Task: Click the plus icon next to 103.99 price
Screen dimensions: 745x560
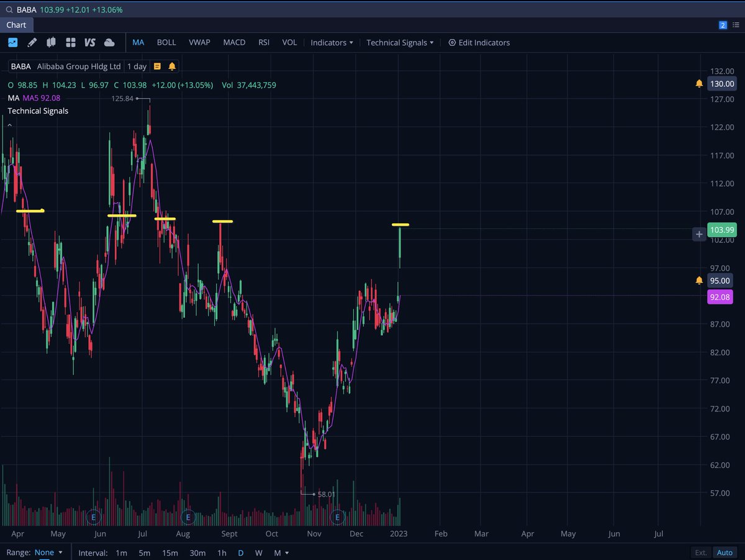Action: [700, 234]
